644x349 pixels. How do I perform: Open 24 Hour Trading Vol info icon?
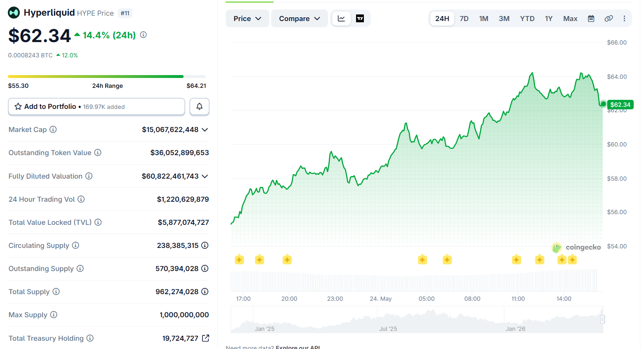[81, 199]
